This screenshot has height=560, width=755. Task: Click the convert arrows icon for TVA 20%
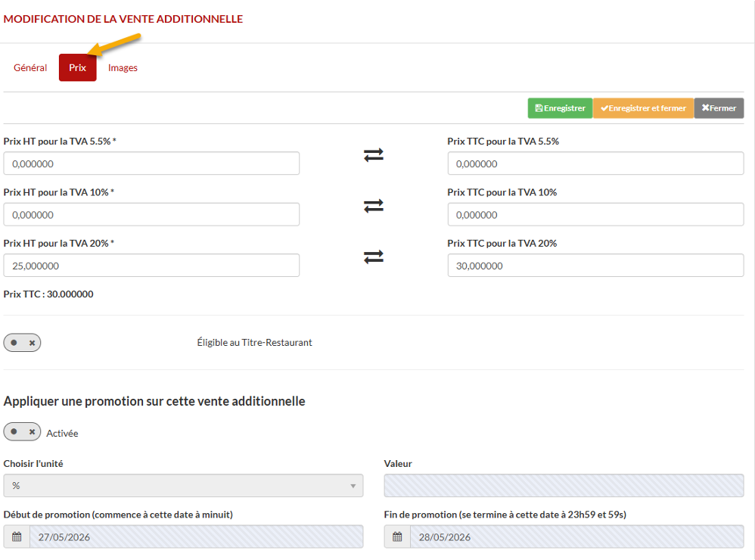(374, 257)
